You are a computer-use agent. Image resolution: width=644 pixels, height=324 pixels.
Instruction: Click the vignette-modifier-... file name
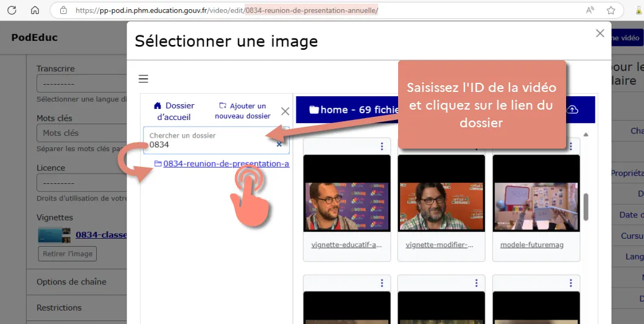(x=439, y=245)
